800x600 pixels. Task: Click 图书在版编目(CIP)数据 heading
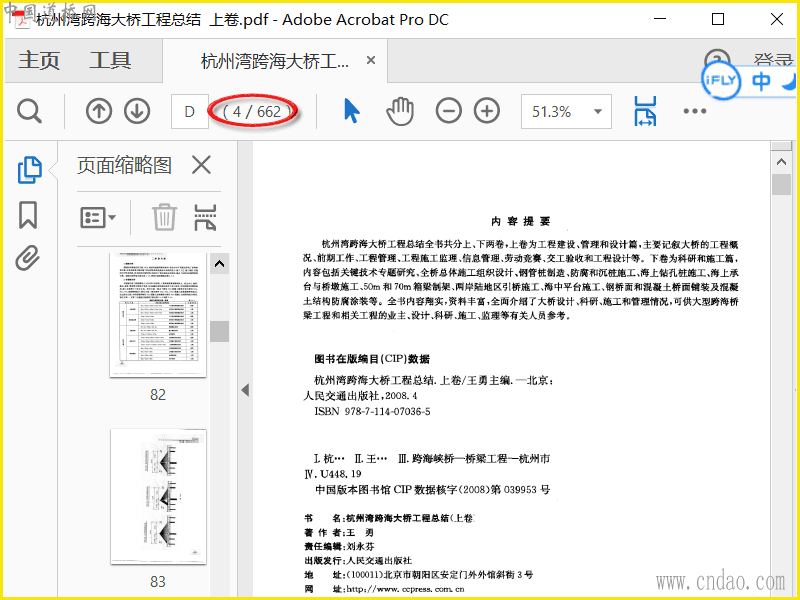(x=372, y=359)
